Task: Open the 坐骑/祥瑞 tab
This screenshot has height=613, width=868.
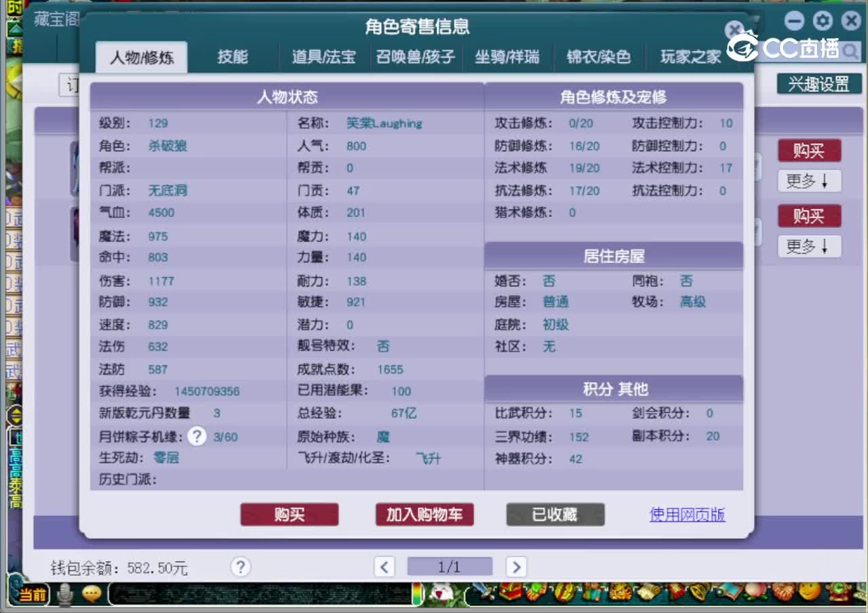Action: (x=509, y=57)
